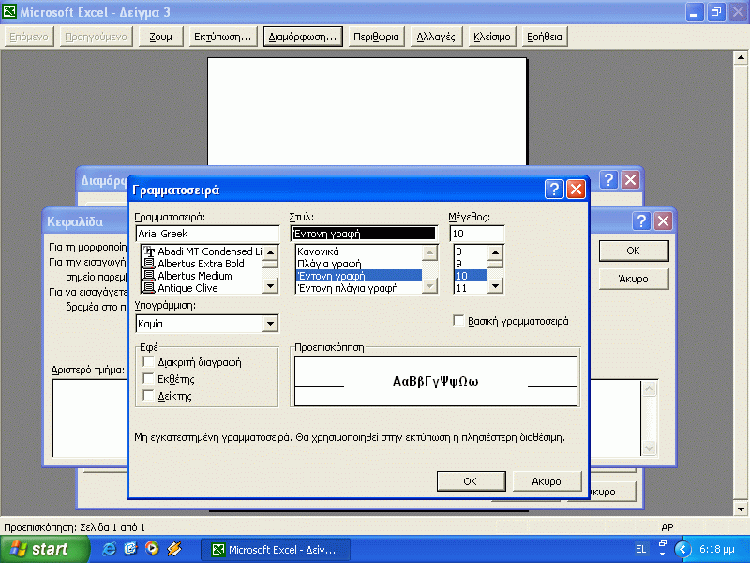Click Microsoft Excel taskbar button
The width and height of the screenshot is (750, 563).
coord(276,550)
